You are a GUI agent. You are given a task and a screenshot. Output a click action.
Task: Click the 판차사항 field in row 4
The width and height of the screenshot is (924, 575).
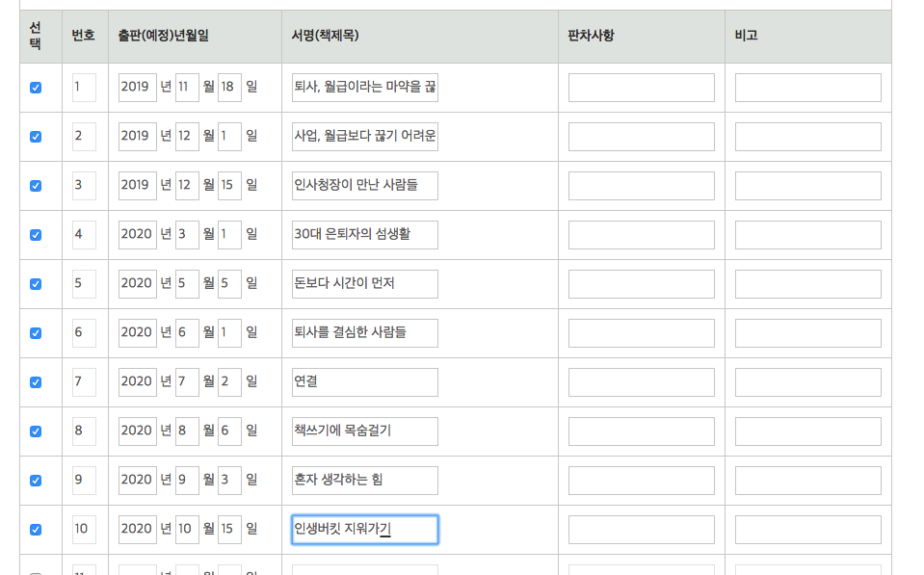[640, 234]
